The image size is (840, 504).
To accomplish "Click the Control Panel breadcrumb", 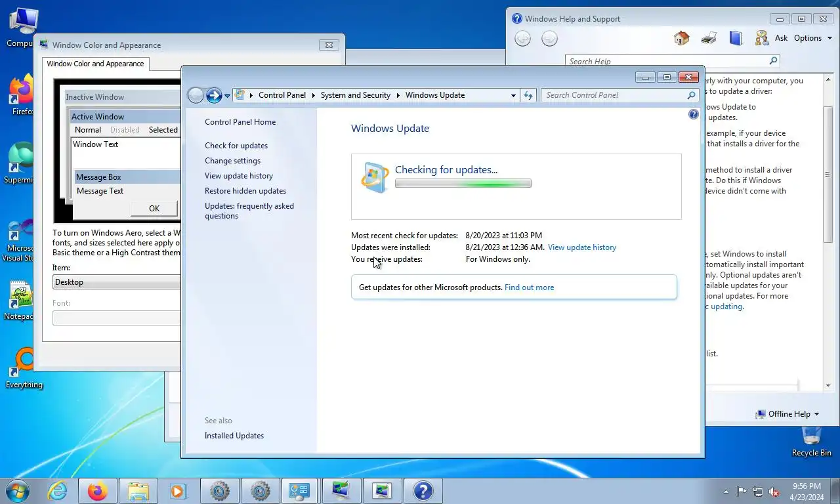I will (282, 95).
